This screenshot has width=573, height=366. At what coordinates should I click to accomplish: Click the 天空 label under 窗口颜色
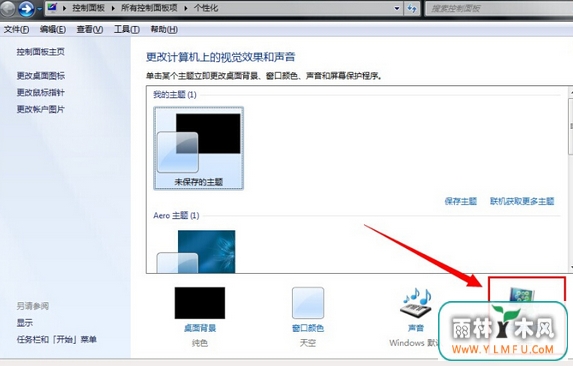coord(308,343)
